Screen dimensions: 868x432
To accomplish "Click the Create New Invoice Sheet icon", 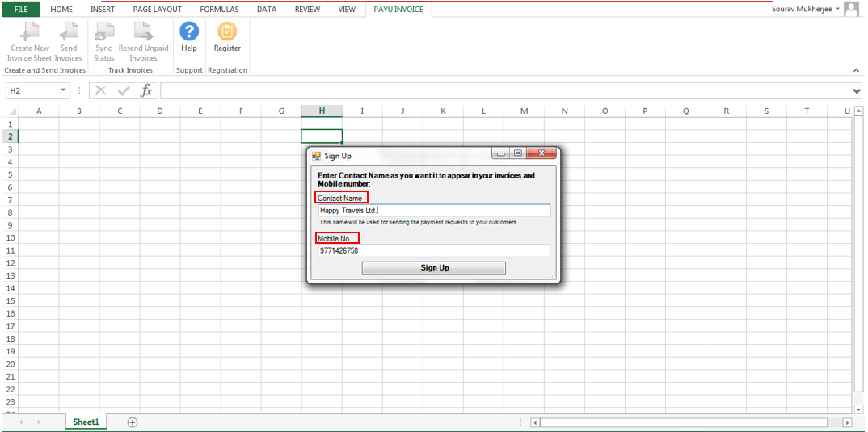I will pyautogui.click(x=29, y=31).
